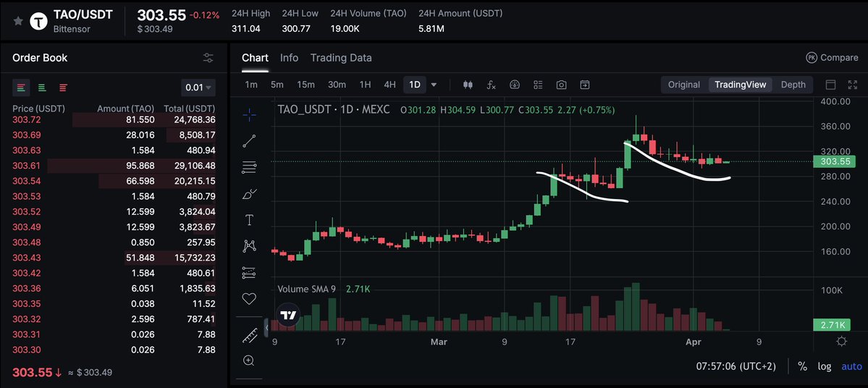Image resolution: width=868 pixels, height=388 pixels.
Task: Switch the chart to Depth mode
Action: pos(793,85)
